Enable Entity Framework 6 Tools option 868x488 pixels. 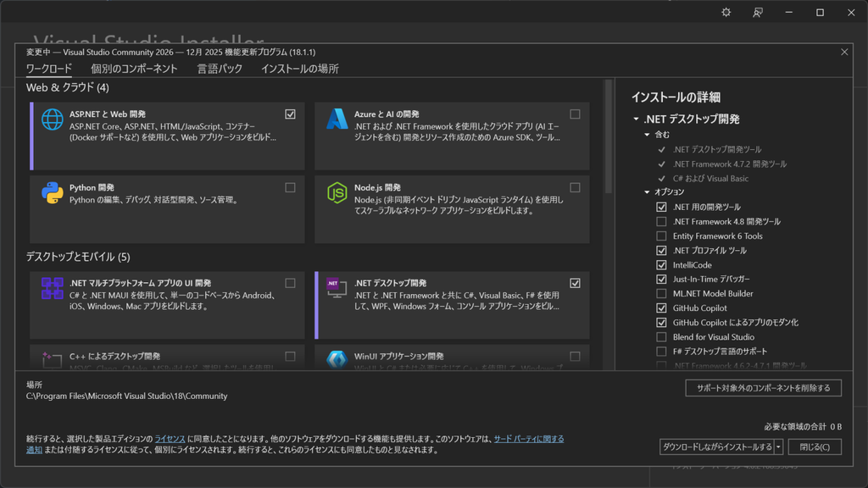661,236
